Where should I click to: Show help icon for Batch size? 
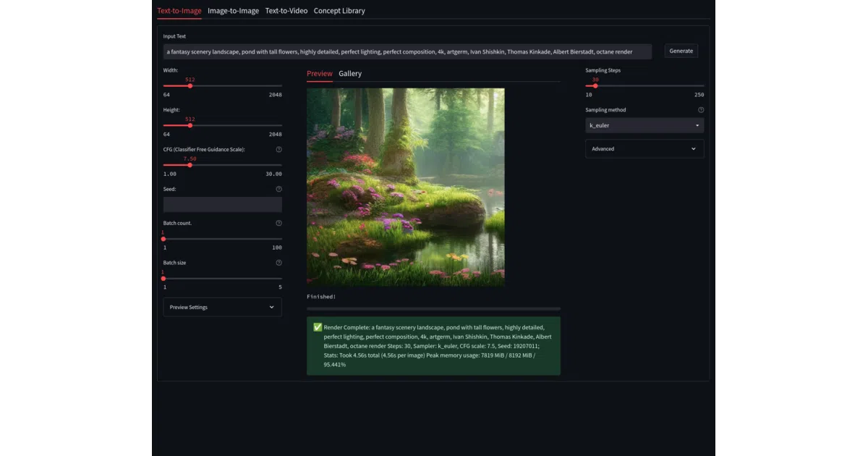tap(279, 263)
